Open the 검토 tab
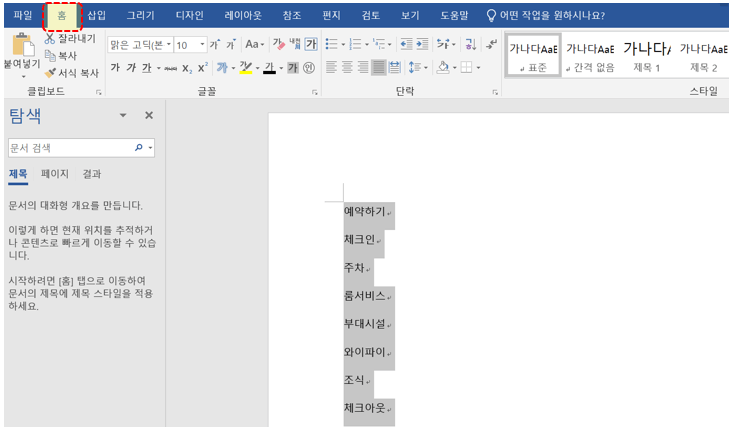 tap(371, 15)
